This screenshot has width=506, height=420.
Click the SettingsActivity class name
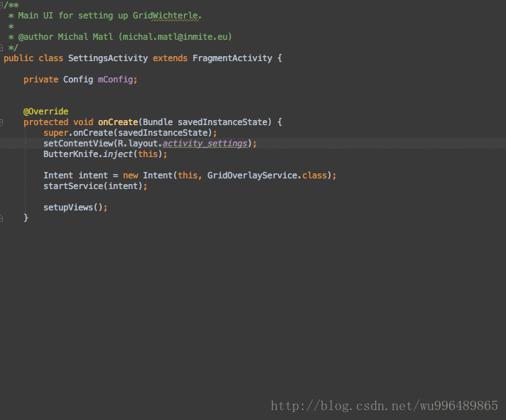point(108,58)
